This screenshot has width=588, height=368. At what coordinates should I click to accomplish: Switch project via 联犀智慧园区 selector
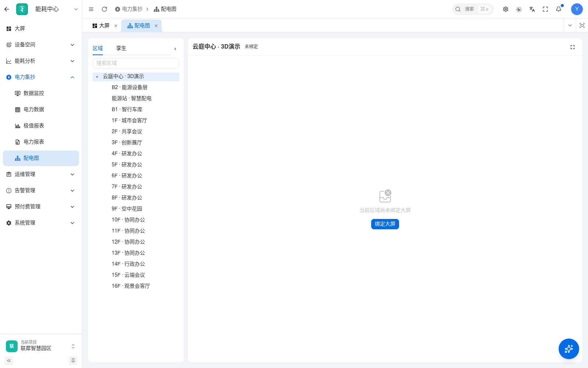click(x=41, y=346)
